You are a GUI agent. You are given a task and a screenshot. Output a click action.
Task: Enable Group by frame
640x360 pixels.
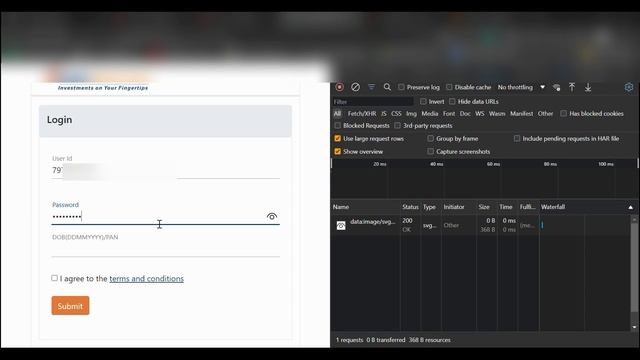[x=430, y=138]
